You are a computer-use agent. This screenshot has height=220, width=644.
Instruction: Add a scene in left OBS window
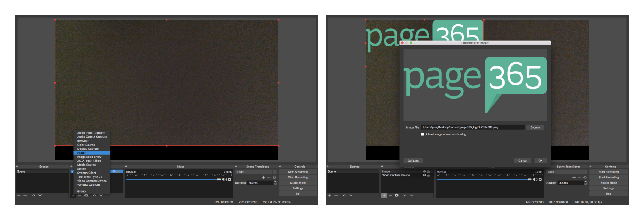pos(19,195)
